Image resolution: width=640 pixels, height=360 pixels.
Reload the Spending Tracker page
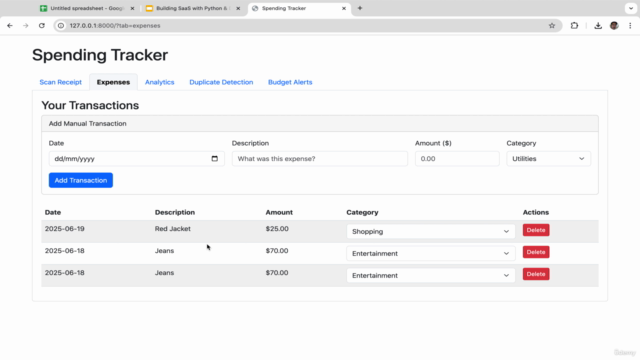(42, 25)
